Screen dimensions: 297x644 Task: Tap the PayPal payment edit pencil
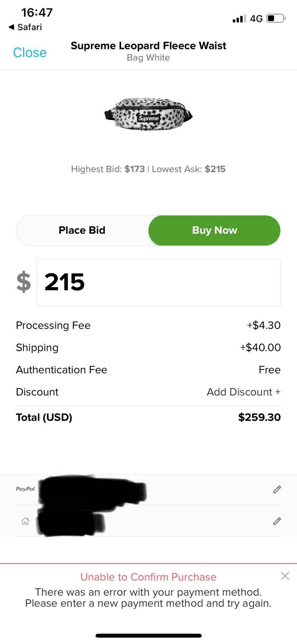[x=277, y=489]
